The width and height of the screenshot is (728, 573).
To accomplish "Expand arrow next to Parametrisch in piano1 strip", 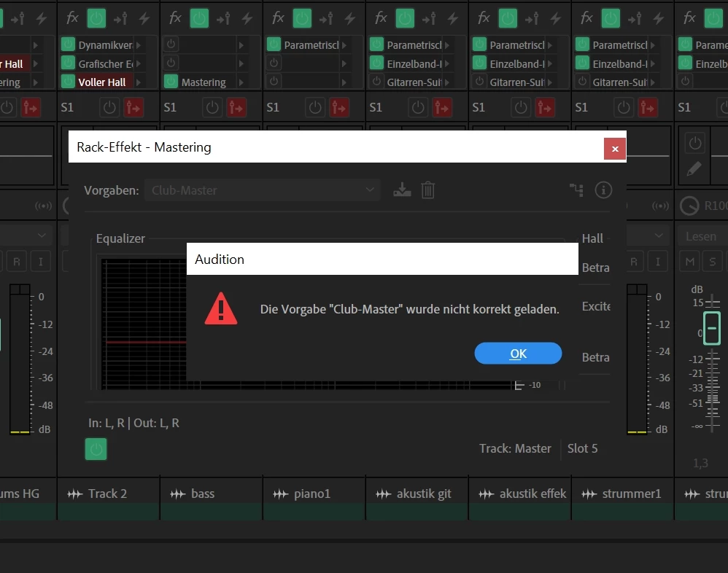I will [344, 45].
